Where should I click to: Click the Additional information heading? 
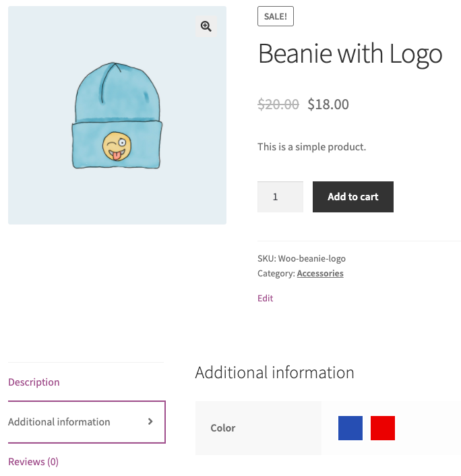tap(274, 372)
